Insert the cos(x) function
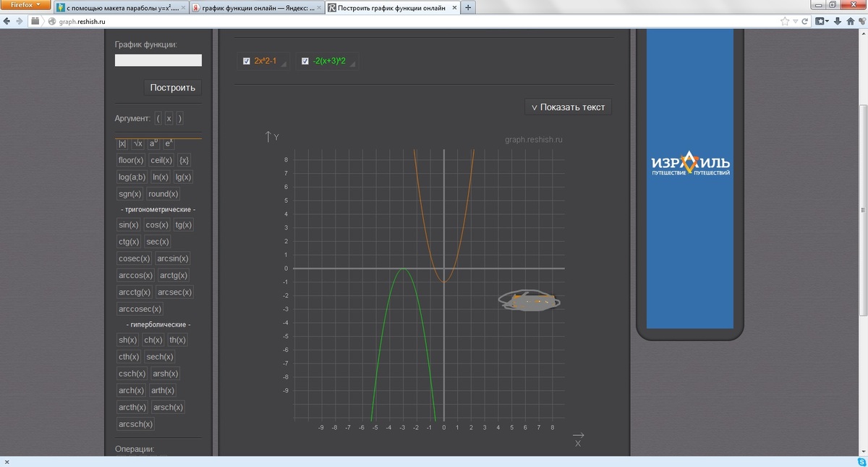Screen dimensions: 868x467 157,225
